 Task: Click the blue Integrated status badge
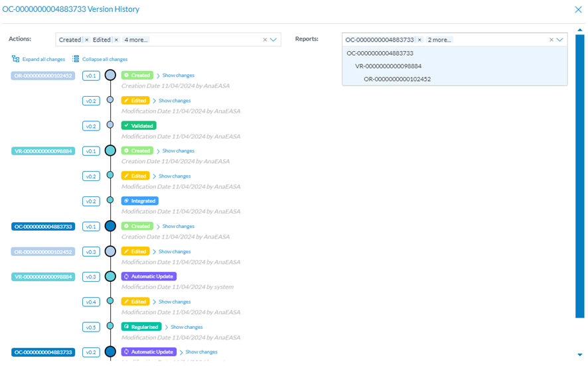click(139, 201)
